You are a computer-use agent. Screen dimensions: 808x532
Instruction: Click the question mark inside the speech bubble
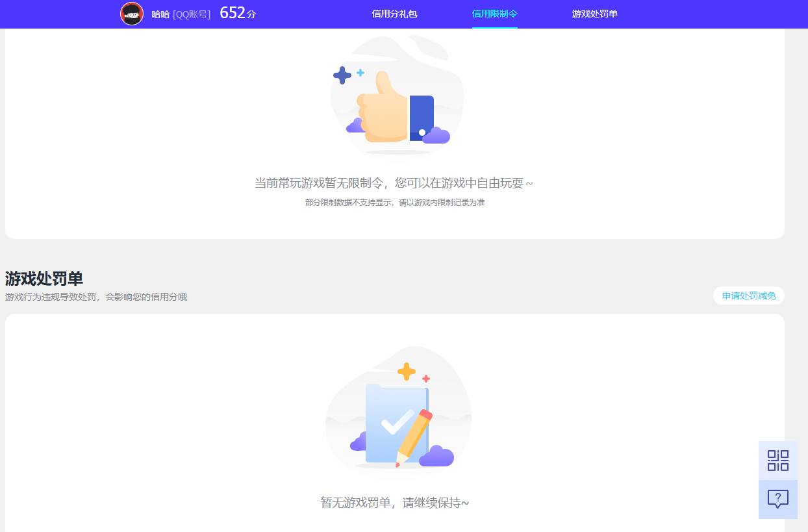(x=777, y=499)
